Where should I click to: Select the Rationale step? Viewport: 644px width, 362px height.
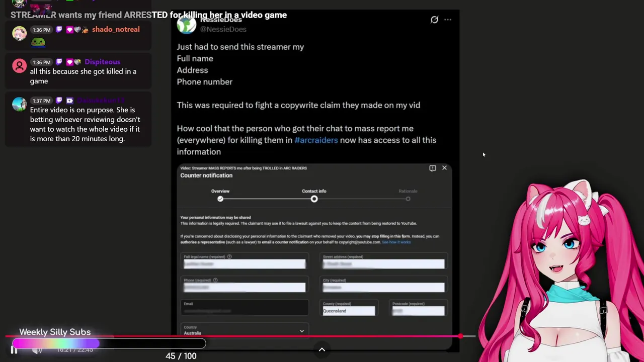tap(408, 199)
